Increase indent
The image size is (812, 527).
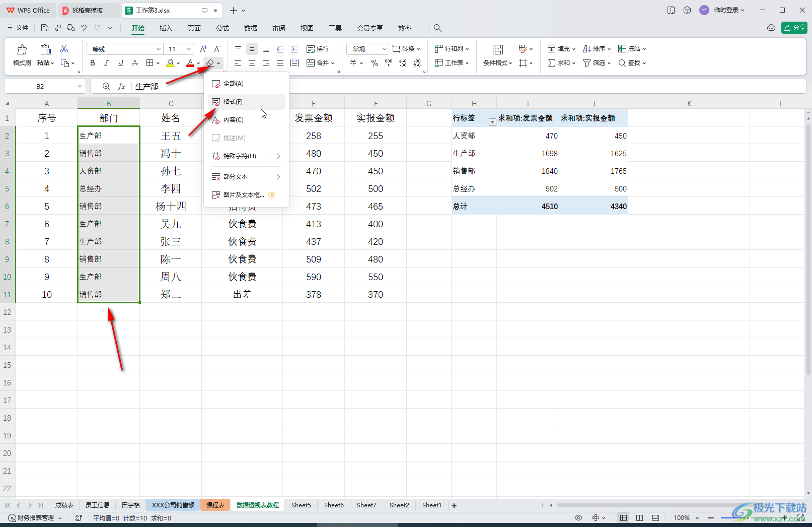tap(294, 49)
